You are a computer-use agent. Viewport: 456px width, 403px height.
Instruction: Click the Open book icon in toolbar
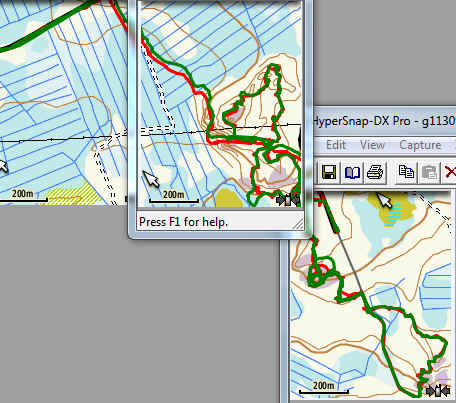click(x=352, y=172)
